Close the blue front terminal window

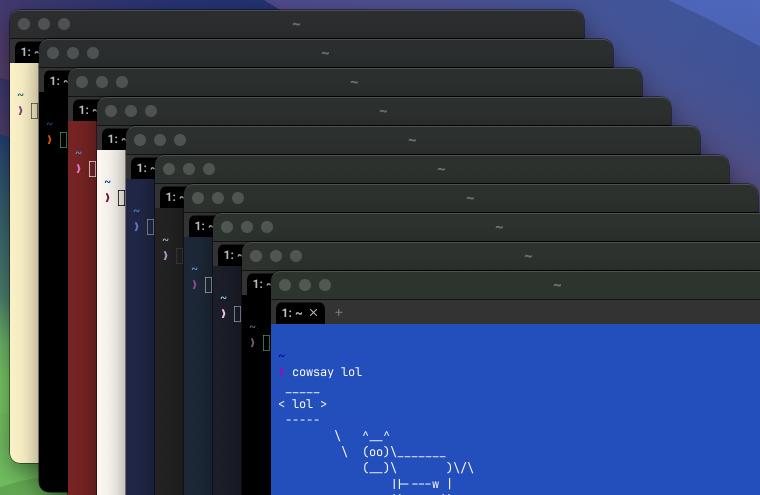point(285,285)
